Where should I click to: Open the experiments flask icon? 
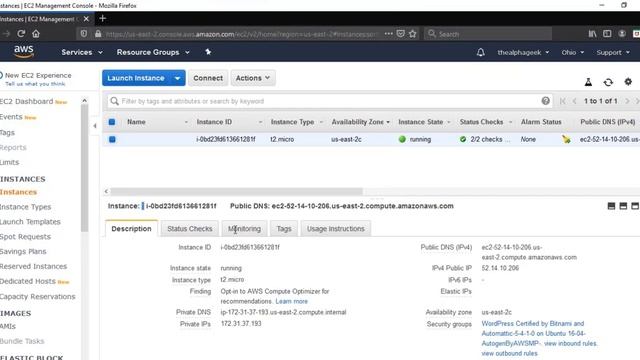tap(588, 82)
